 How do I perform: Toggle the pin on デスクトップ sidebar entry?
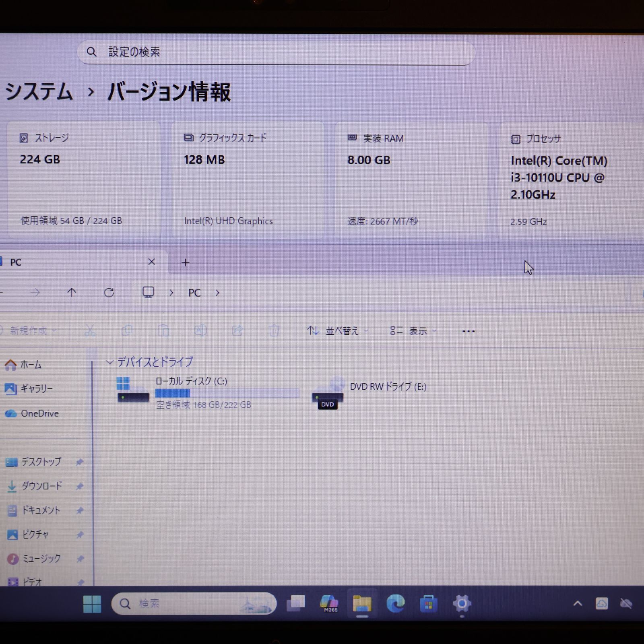tap(79, 462)
